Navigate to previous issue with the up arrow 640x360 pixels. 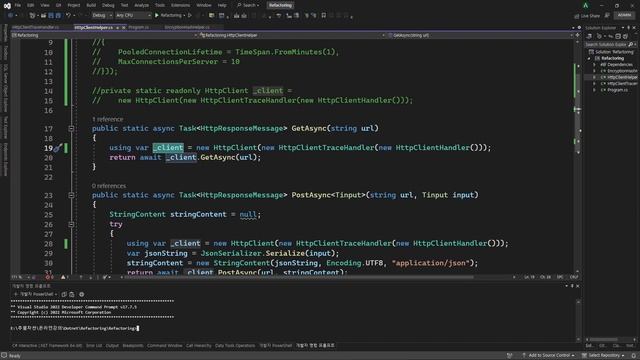click(81, 277)
